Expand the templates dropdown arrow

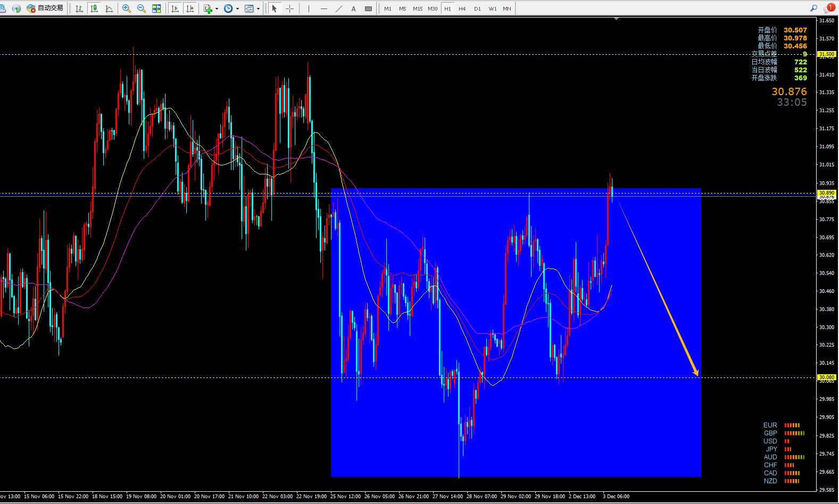[258, 9]
